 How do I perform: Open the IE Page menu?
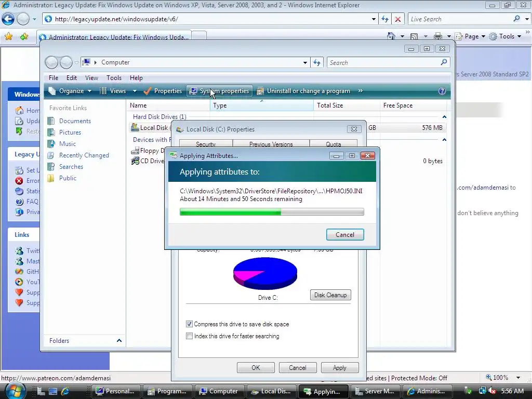pos(471,36)
